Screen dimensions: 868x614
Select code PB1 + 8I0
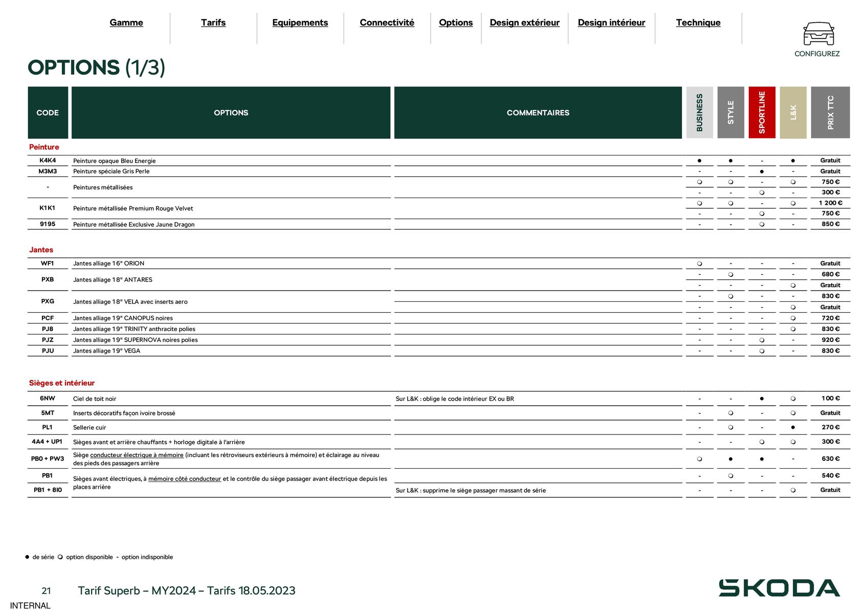pyautogui.click(x=48, y=490)
